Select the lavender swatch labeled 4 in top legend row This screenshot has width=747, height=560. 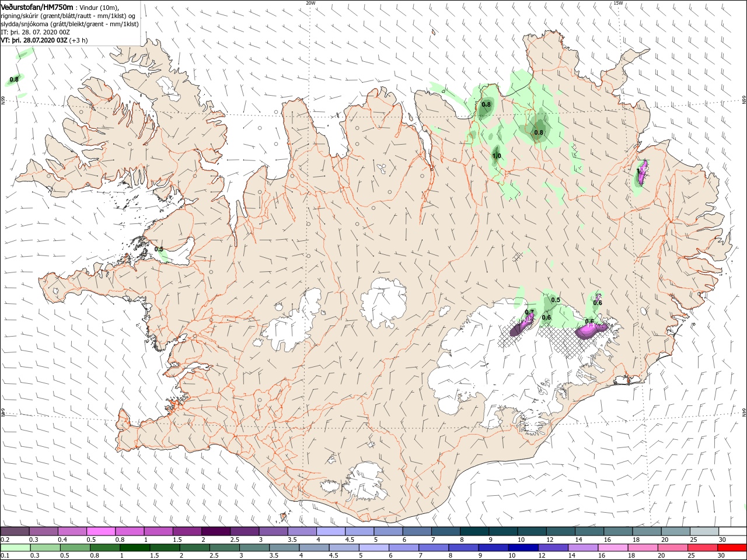[330, 531]
